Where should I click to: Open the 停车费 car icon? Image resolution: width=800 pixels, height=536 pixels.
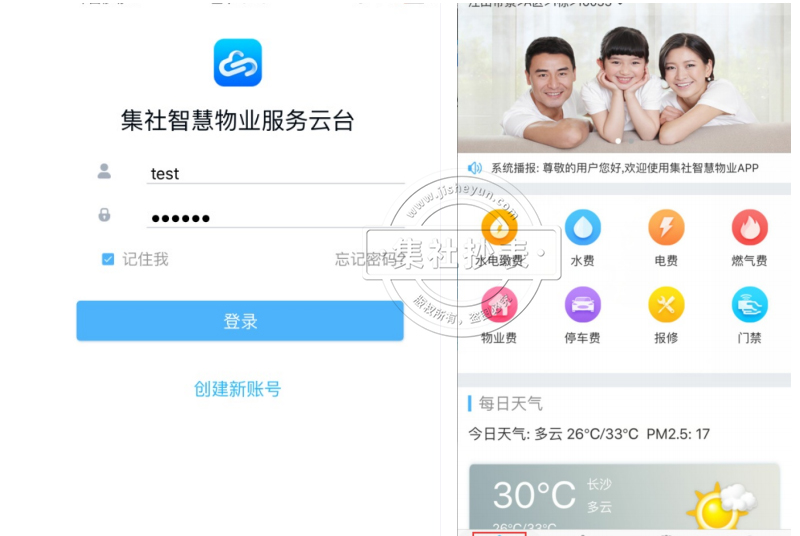(x=583, y=305)
